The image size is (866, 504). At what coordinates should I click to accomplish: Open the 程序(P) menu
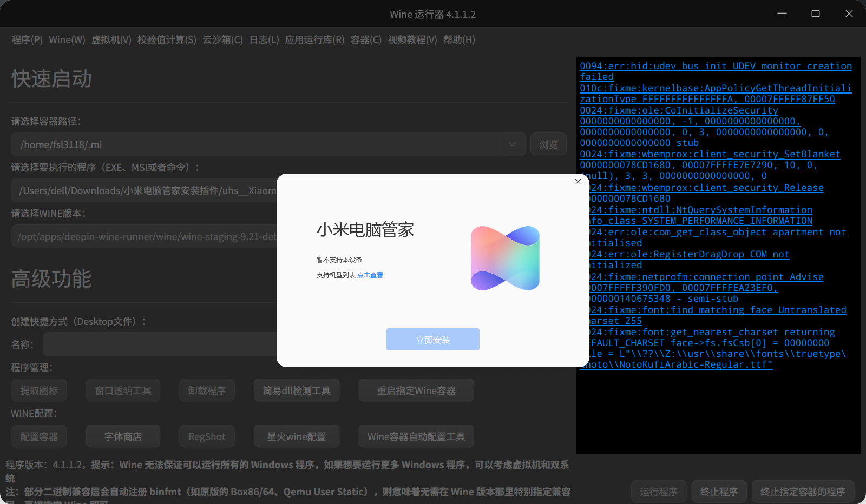click(27, 40)
